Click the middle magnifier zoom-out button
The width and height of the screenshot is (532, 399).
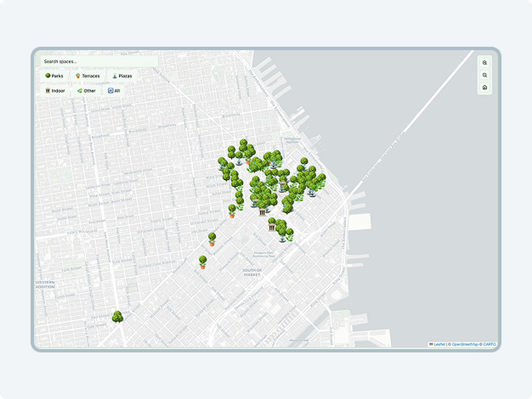[485, 75]
